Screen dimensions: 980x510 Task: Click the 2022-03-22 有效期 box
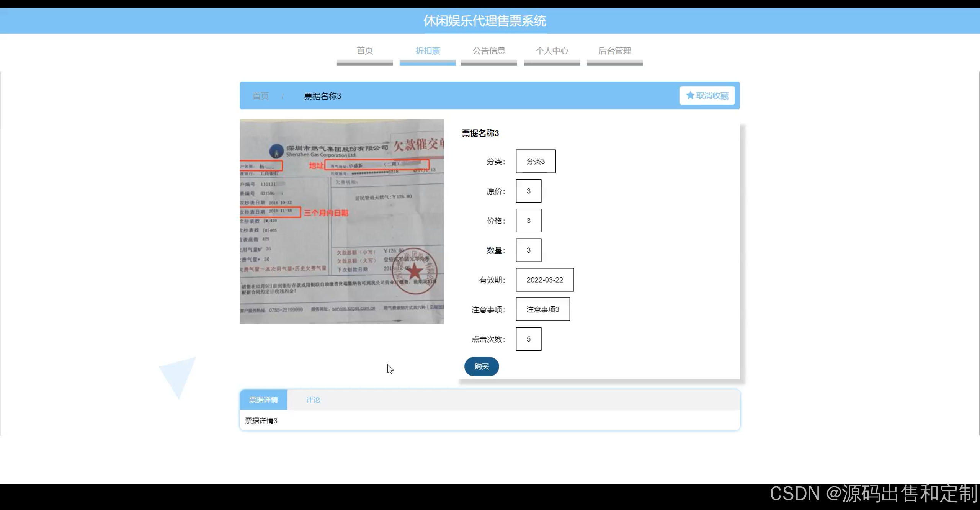(x=544, y=280)
